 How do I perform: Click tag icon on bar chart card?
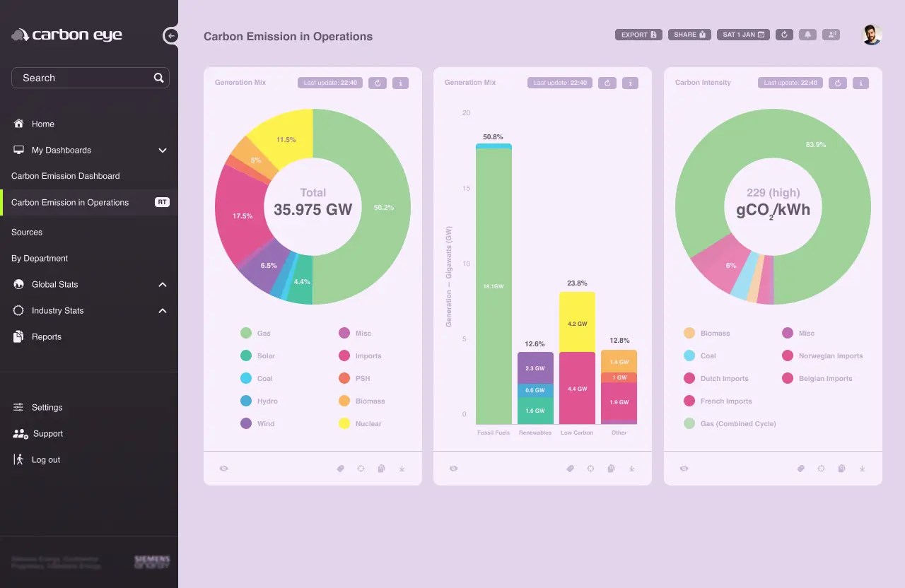coord(570,469)
